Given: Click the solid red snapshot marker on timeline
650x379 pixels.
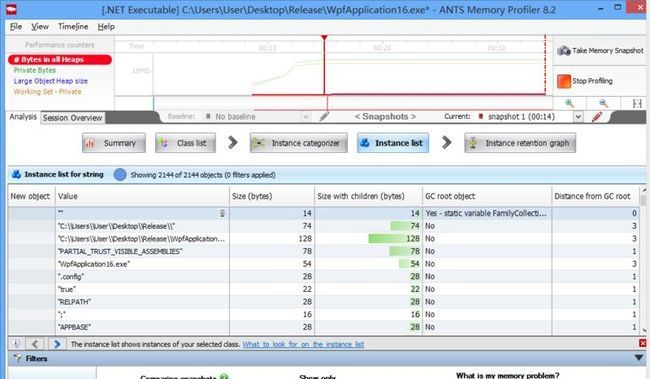Looking at the screenshot, I should (324, 66).
